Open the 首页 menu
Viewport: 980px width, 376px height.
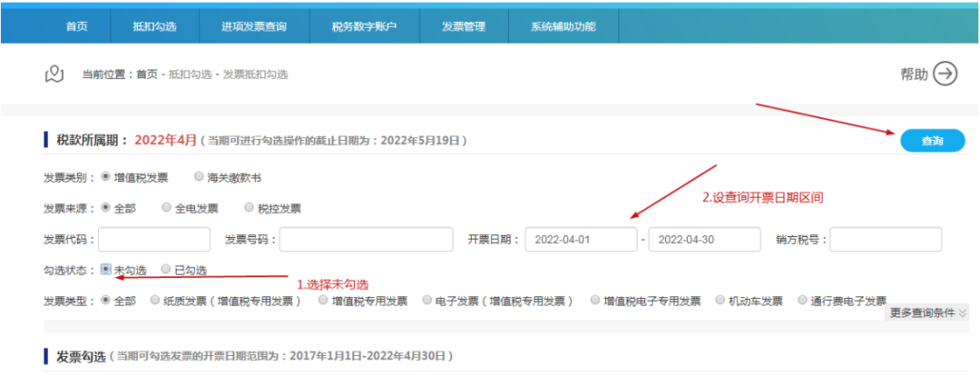77,26
